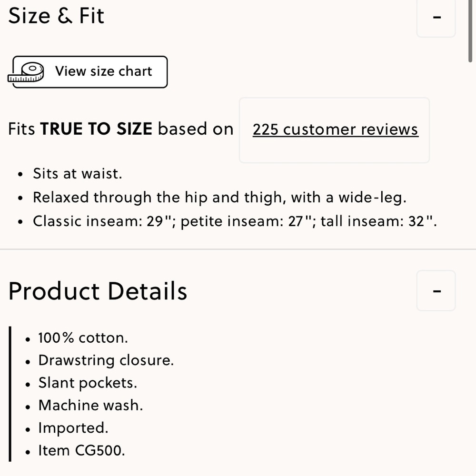Click the relaxed hip and thigh description
Viewport: 476px width, 476px height.
point(219,198)
